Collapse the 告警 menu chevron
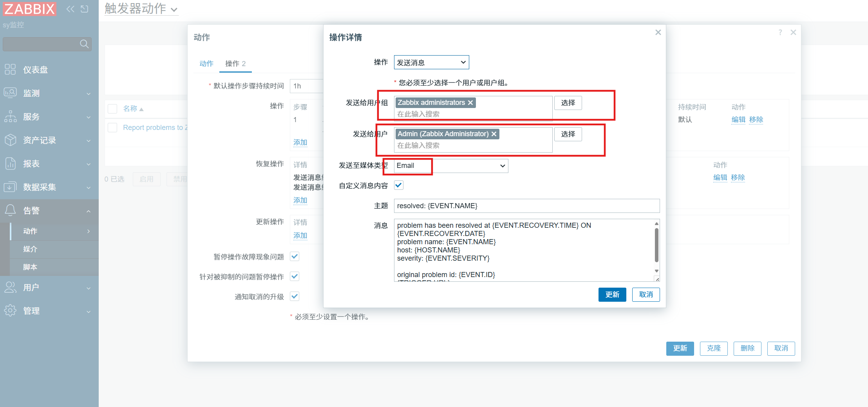This screenshot has height=407, width=868. click(x=89, y=211)
